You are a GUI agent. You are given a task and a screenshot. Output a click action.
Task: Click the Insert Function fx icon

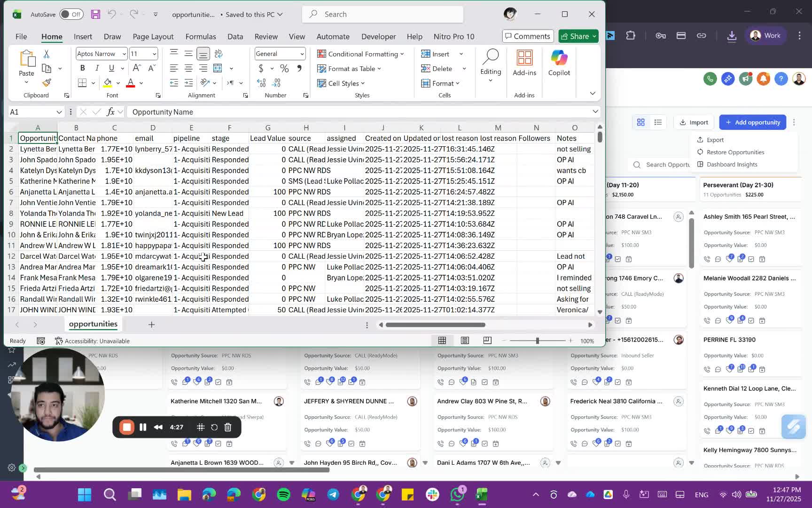pos(110,112)
